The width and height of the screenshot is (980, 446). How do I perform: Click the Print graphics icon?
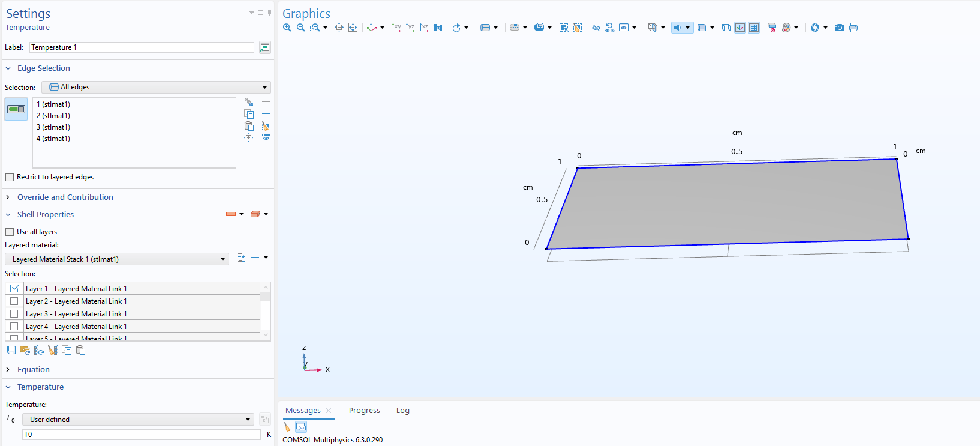(853, 28)
